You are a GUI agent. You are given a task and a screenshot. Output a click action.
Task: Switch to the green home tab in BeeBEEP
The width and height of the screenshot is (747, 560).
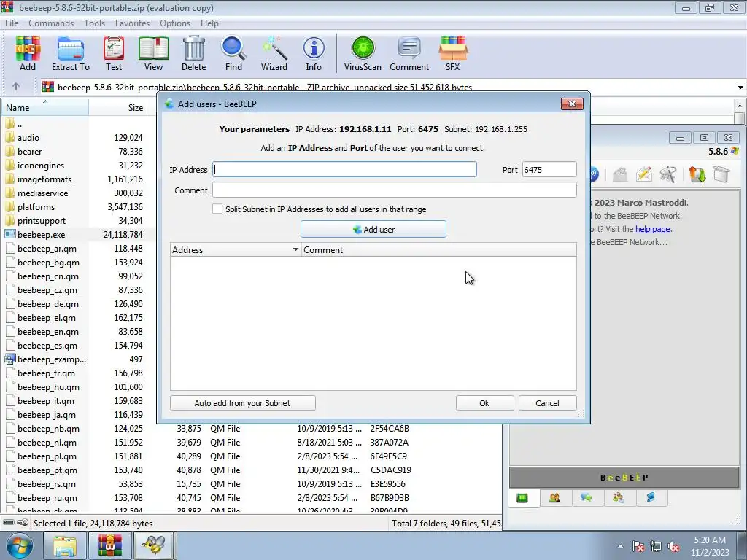(x=522, y=497)
